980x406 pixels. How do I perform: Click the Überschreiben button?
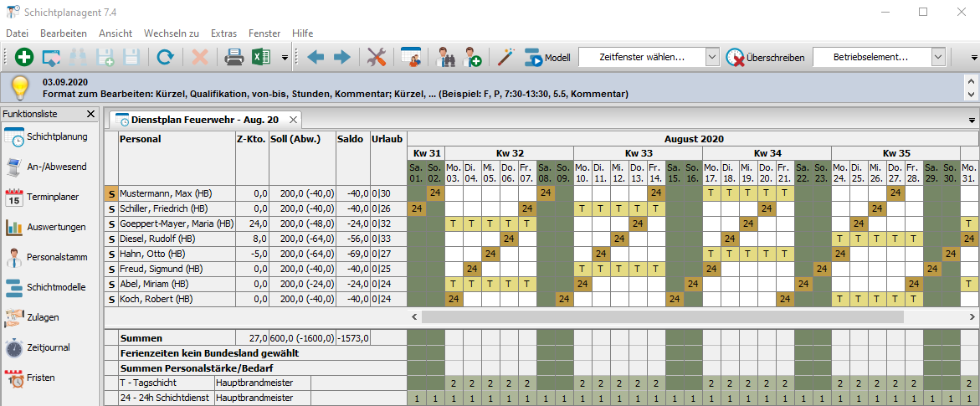[x=766, y=58]
